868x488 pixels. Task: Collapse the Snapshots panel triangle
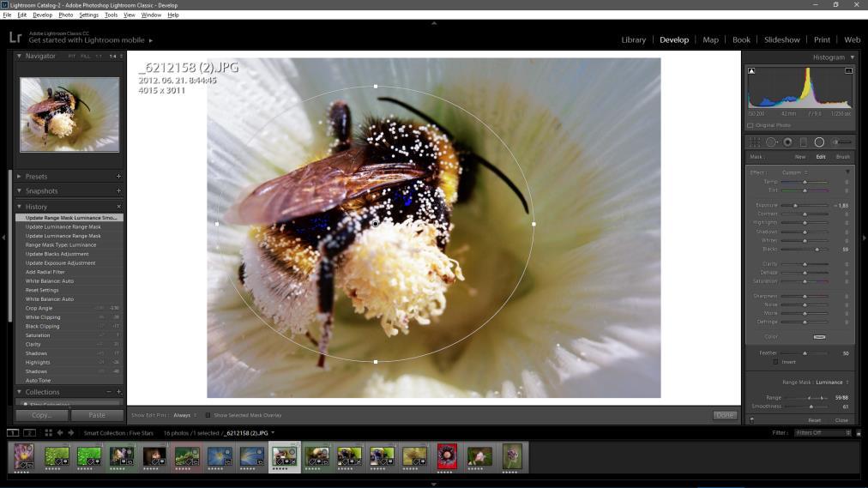(x=19, y=191)
